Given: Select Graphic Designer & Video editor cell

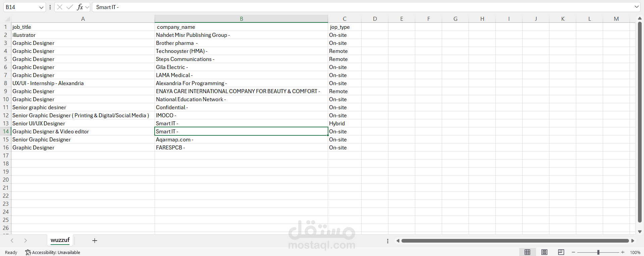Looking at the screenshot, I should 83,131.
